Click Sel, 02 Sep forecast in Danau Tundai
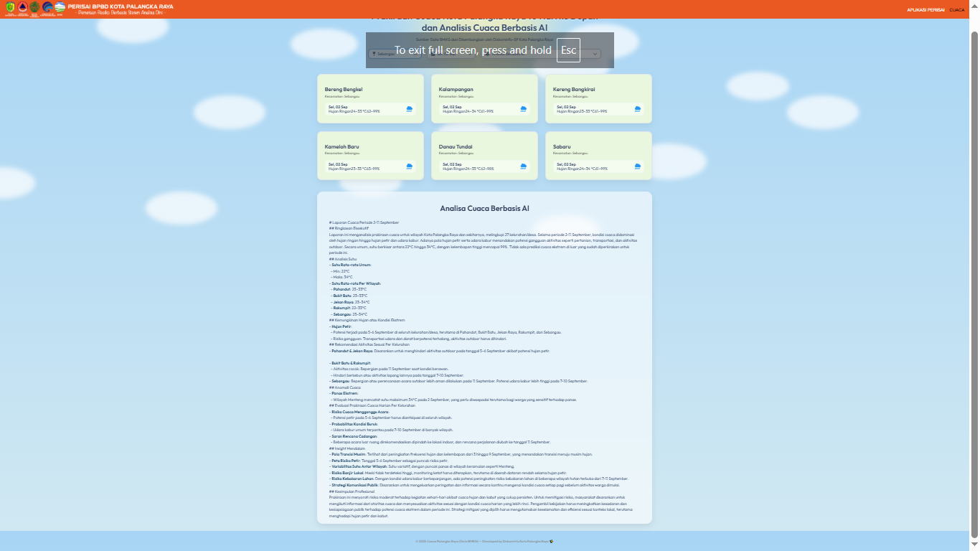This screenshot has height=551, width=980. coord(485,166)
